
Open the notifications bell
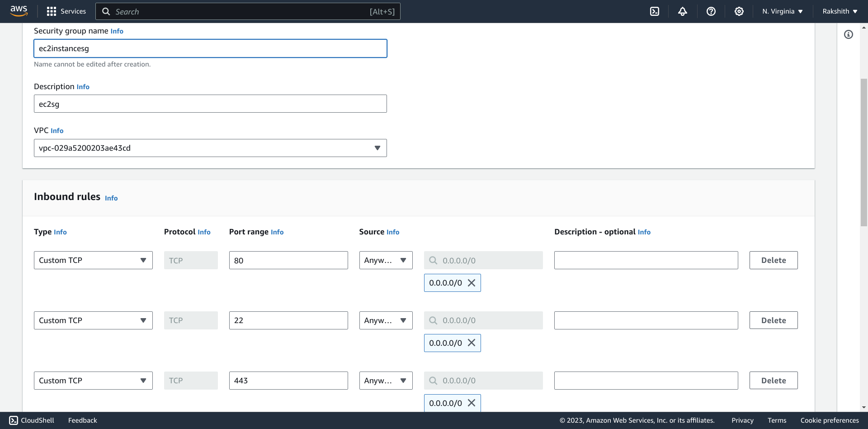point(682,11)
